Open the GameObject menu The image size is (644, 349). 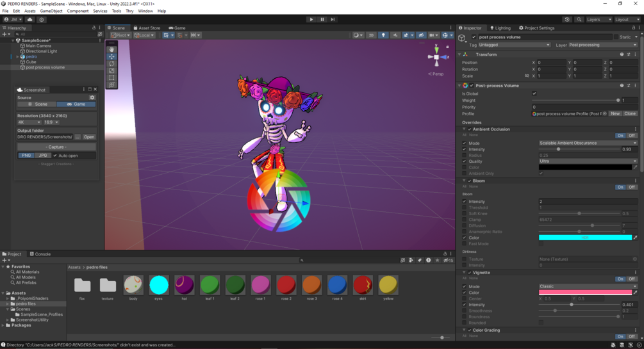click(x=51, y=11)
